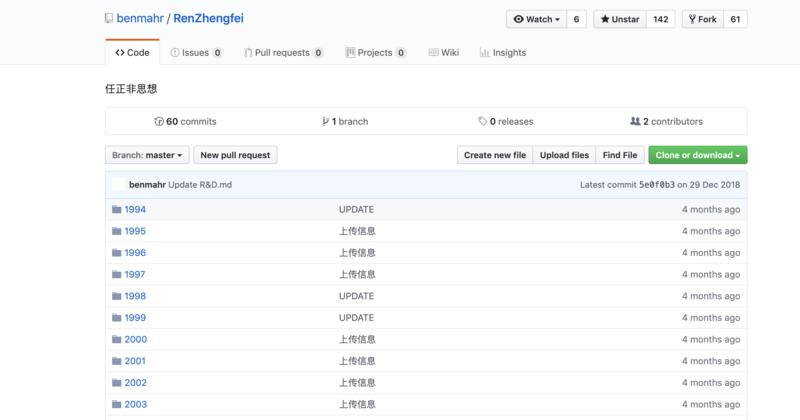This screenshot has height=420, width=800.
Task: Open the RenZhengfei repository link
Action: pyautogui.click(x=208, y=18)
